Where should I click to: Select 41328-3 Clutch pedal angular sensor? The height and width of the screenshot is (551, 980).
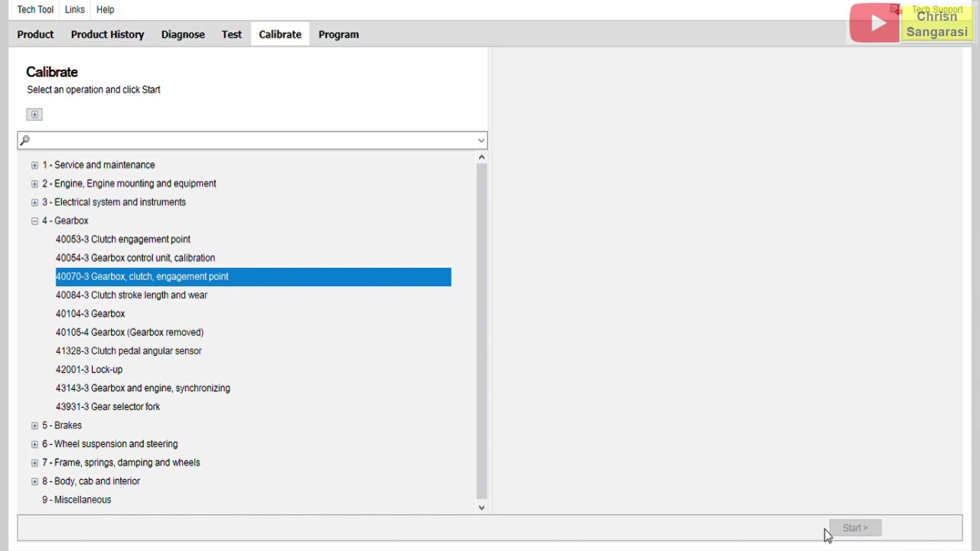(x=128, y=351)
